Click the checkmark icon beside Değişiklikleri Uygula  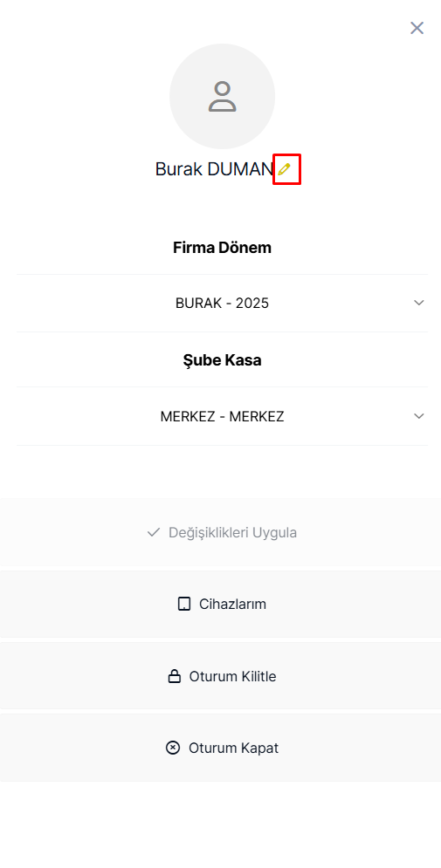coord(154,532)
